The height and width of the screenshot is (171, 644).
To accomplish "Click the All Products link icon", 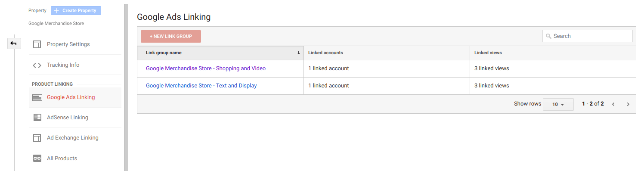I will 37,159.
